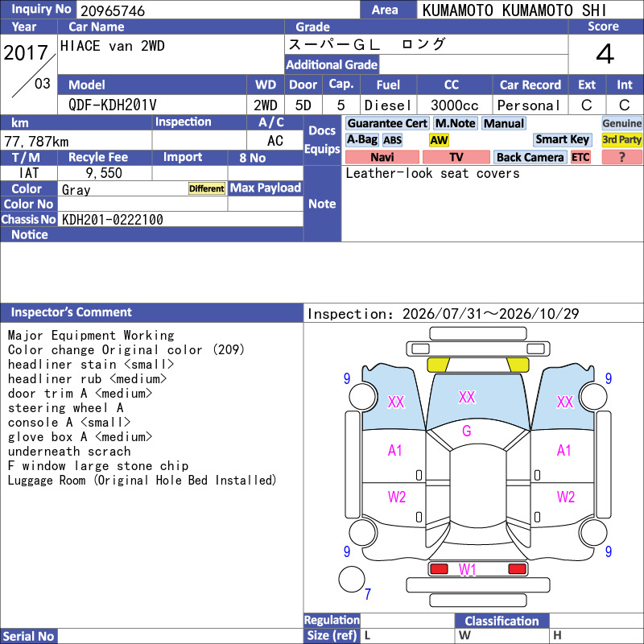Click the Genuine label badge

tap(621, 123)
